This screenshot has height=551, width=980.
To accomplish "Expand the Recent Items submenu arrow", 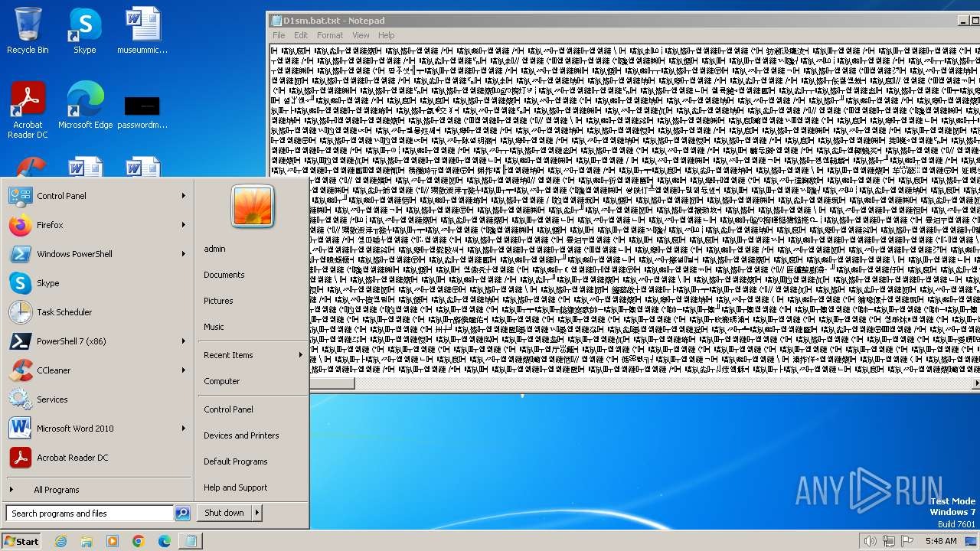I will 300,355.
